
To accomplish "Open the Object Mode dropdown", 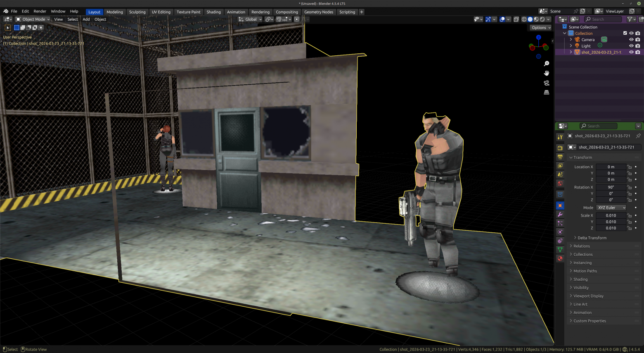I will point(33,19).
